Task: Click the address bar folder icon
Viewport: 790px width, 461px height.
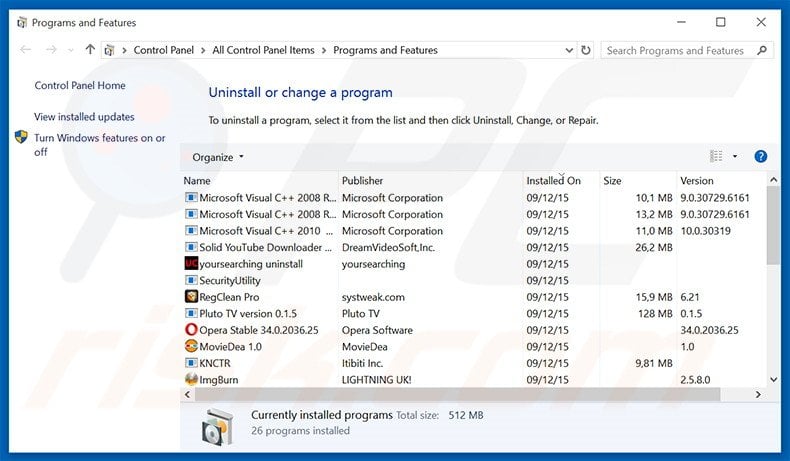Action: [x=109, y=50]
